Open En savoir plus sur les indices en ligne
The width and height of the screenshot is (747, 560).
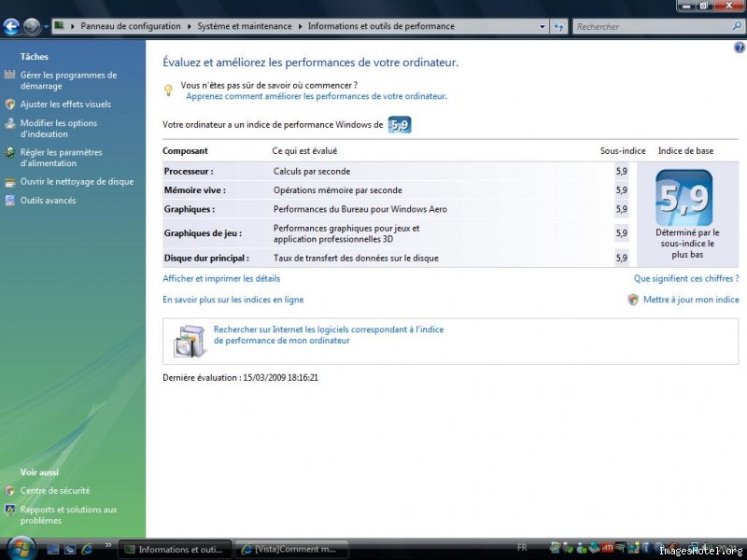coord(233,300)
